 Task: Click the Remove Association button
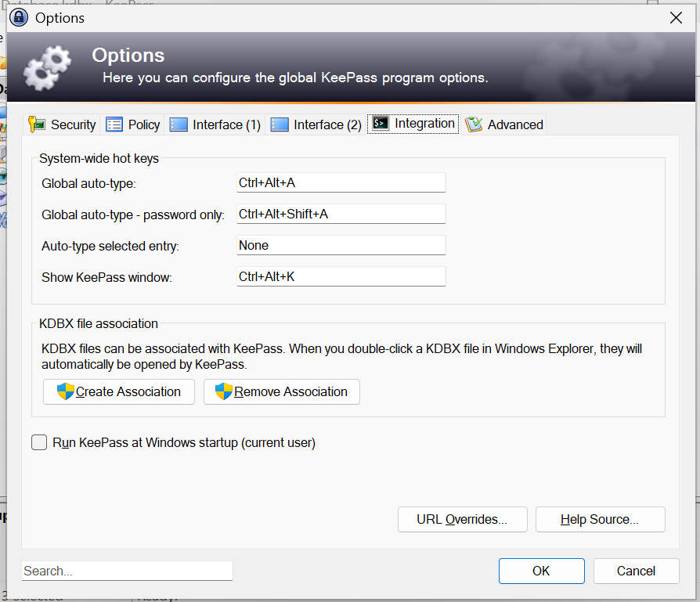(x=282, y=392)
